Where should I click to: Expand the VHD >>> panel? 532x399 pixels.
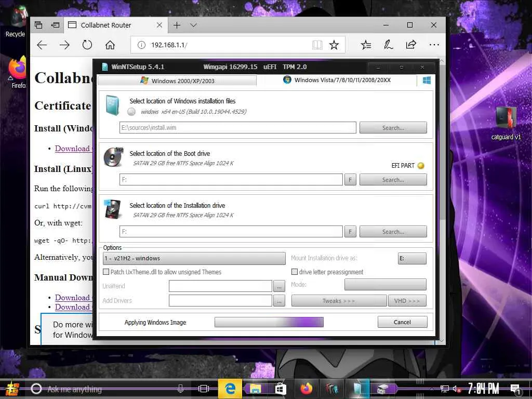coord(407,301)
